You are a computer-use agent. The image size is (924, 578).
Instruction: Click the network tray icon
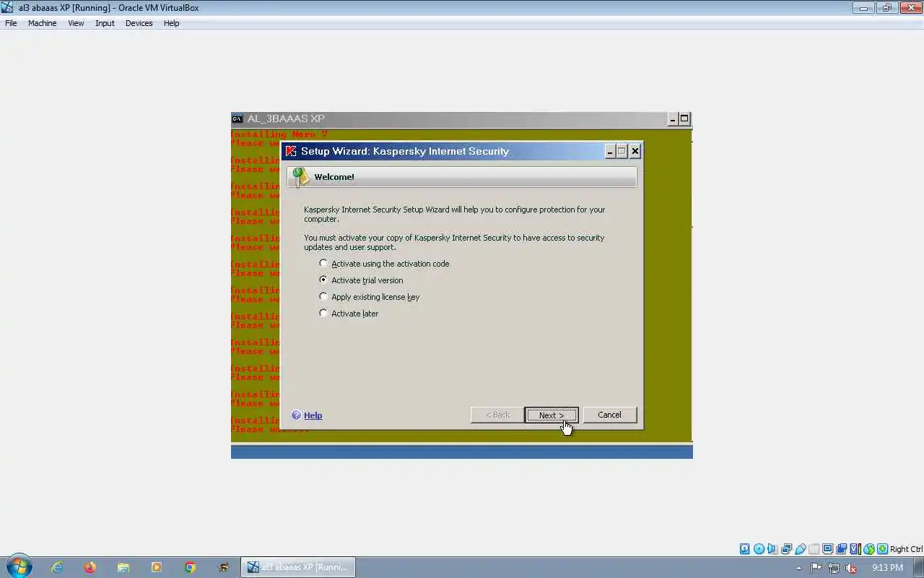[834, 568]
